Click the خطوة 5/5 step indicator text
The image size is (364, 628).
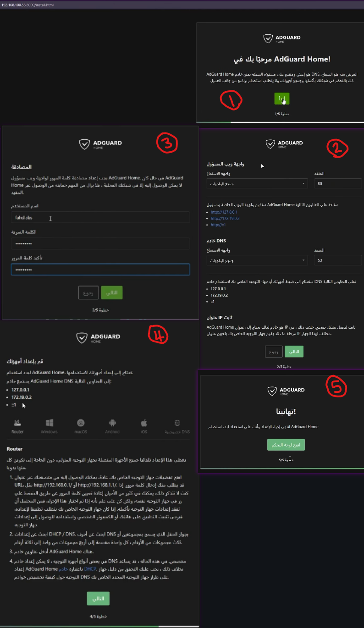coord(286,460)
